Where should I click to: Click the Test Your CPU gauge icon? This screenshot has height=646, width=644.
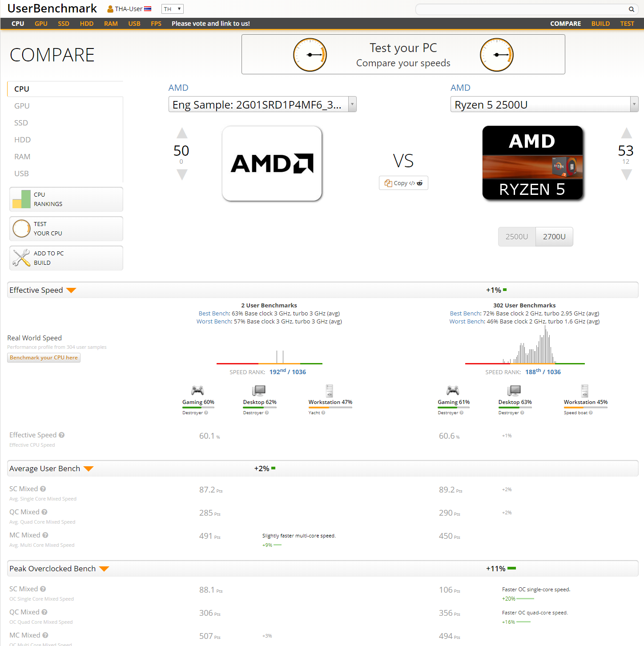(x=21, y=229)
